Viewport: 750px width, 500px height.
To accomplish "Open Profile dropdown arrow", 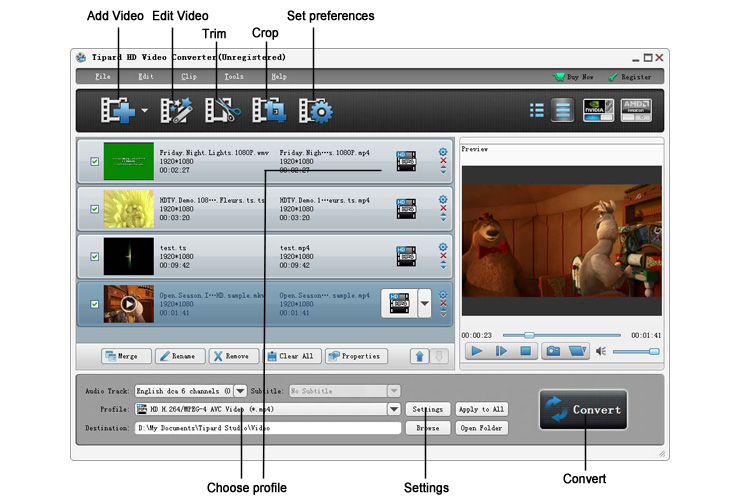I will click(394, 409).
